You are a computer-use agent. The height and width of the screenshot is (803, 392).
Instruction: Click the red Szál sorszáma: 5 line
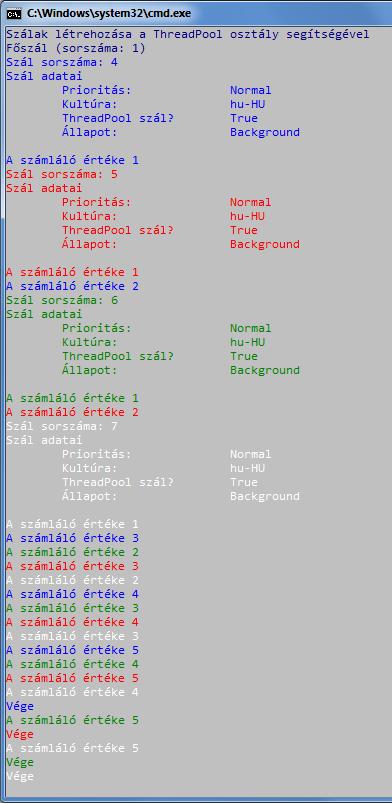62,175
